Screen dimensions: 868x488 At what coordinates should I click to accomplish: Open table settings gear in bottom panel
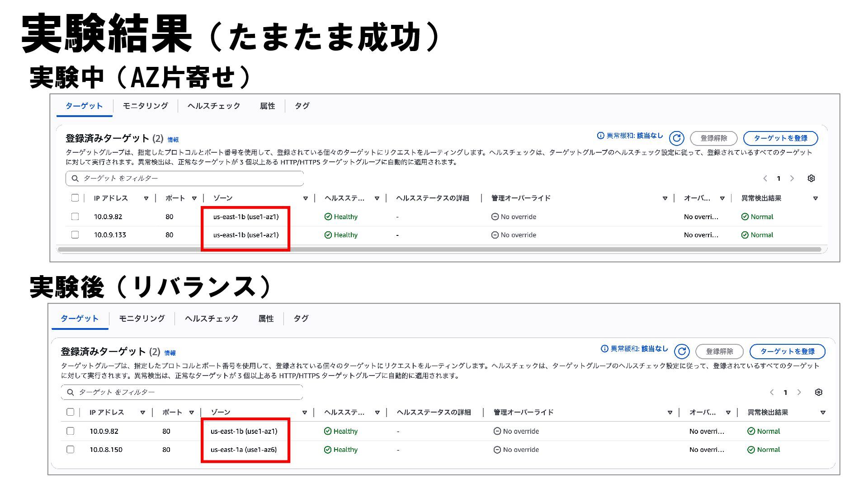[x=818, y=392]
